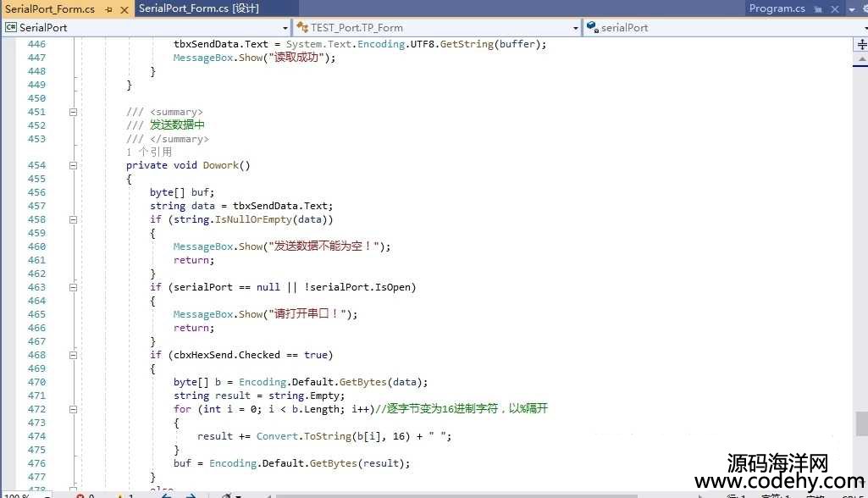Click UTF8 in line 446
Screen dimensions: 868x498
click(423, 44)
